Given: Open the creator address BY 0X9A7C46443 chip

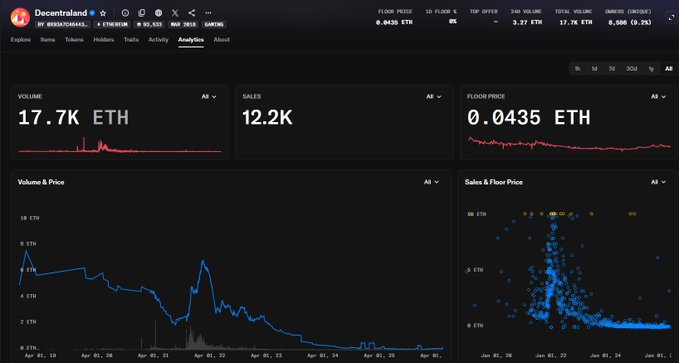Looking at the screenshot, I should (x=63, y=25).
